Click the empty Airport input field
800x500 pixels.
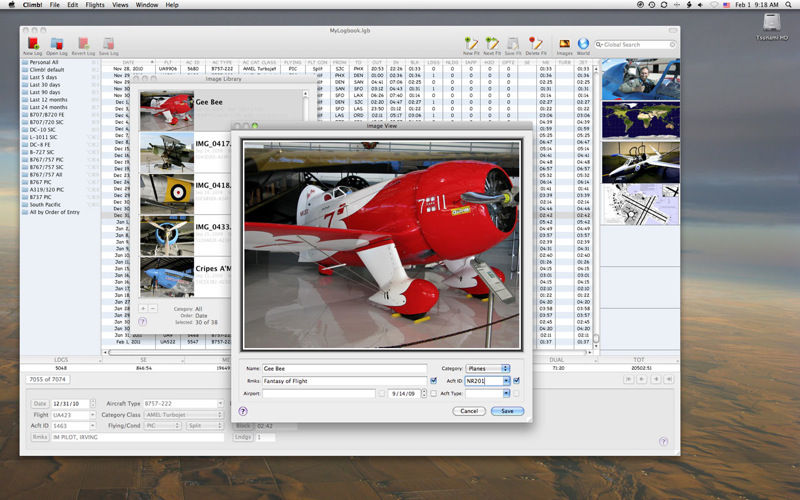point(319,393)
